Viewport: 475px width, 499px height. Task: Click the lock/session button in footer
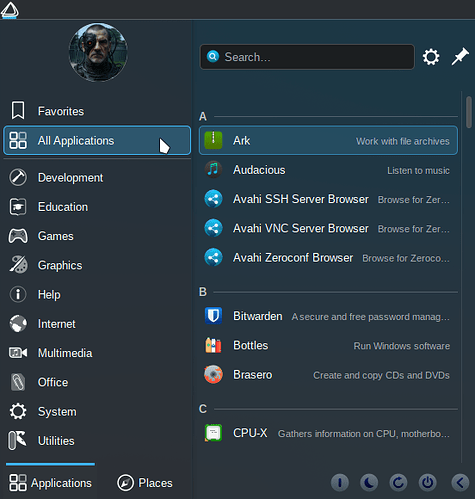coord(340,482)
